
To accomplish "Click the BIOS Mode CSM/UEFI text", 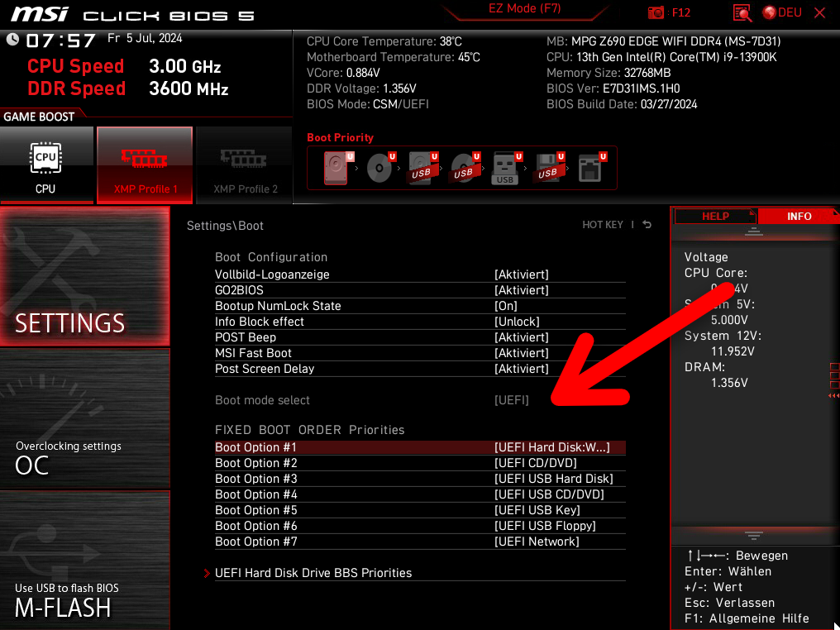I will pyautogui.click(x=368, y=104).
